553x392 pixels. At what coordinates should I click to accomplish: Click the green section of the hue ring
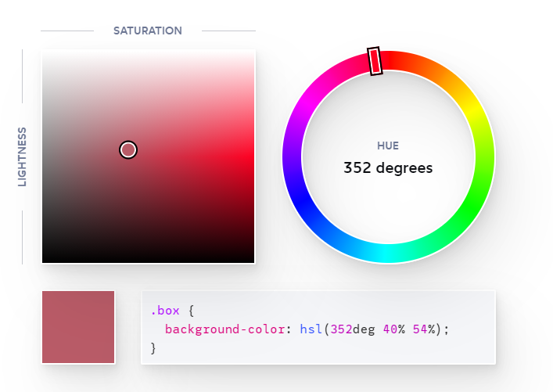pyautogui.click(x=472, y=207)
